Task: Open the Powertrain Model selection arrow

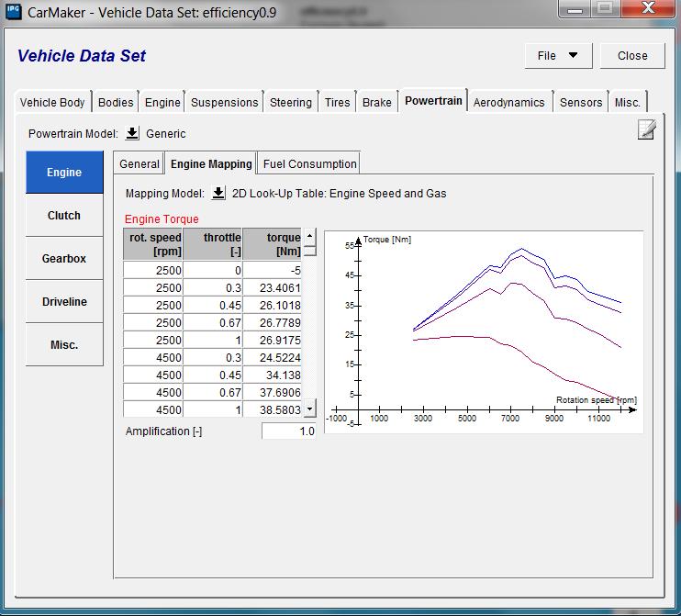Action: click(x=132, y=133)
